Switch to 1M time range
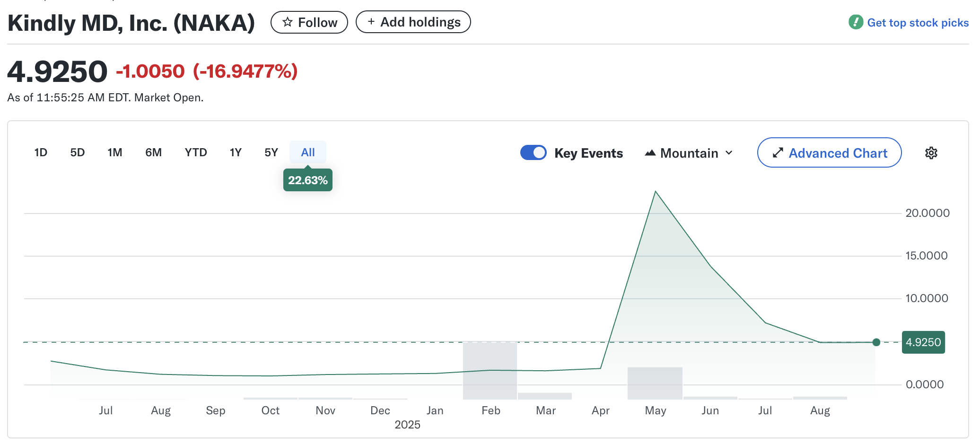 click(115, 152)
